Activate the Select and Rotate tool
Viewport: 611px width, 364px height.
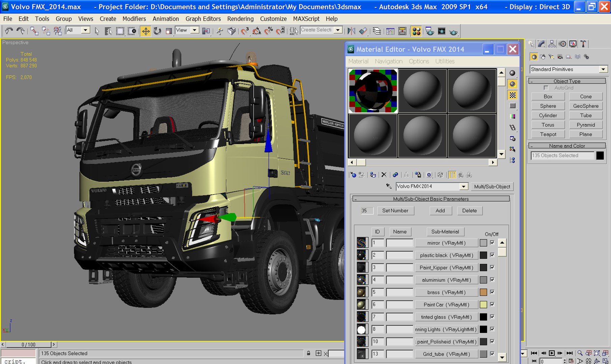(157, 31)
